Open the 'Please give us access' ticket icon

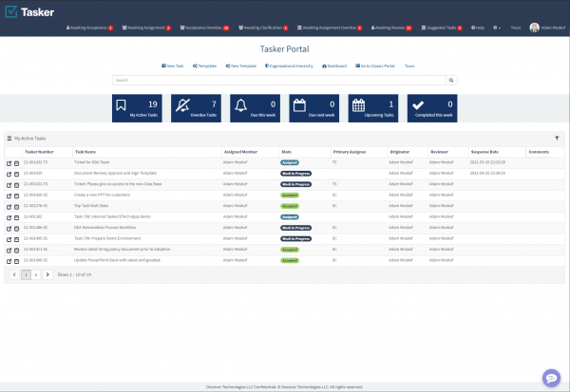pos(9,185)
